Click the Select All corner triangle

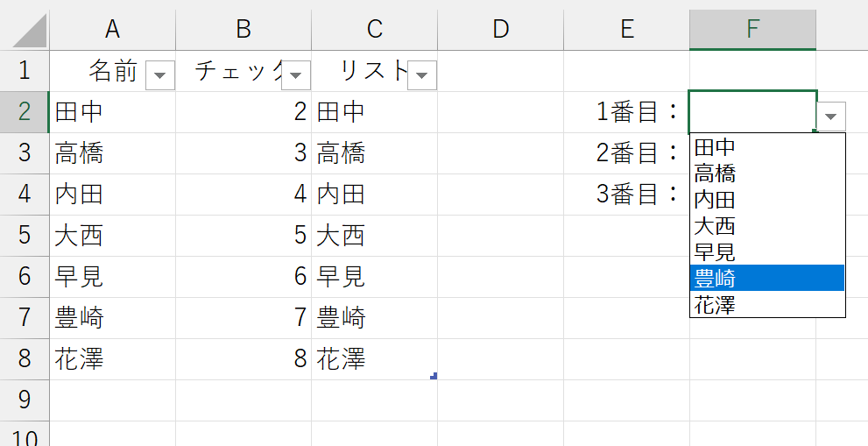coord(30,30)
